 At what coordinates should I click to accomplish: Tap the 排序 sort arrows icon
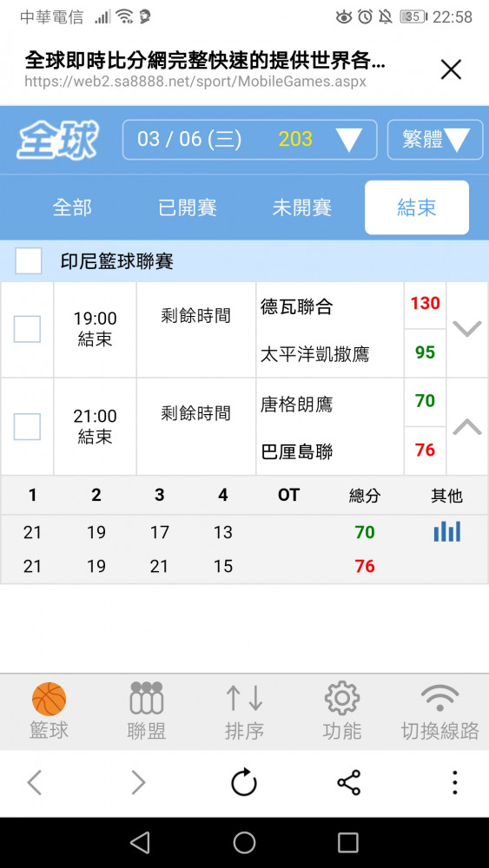pos(244,698)
